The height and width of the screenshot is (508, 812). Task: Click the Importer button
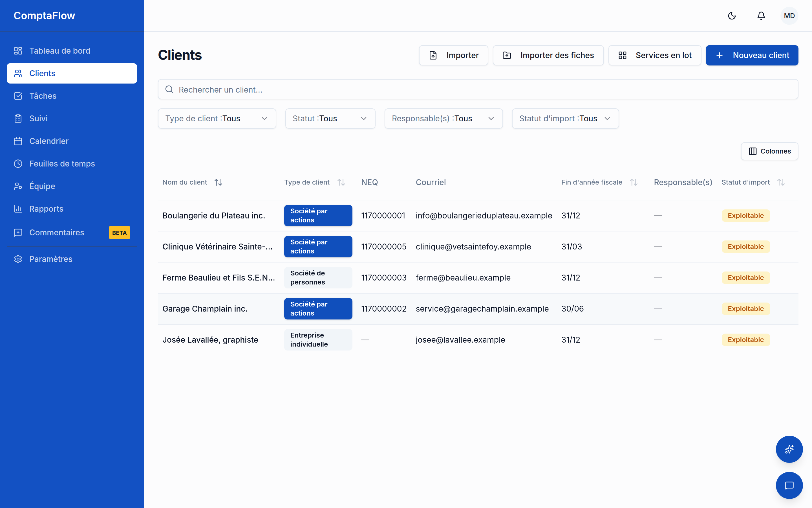click(x=454, y=55)
